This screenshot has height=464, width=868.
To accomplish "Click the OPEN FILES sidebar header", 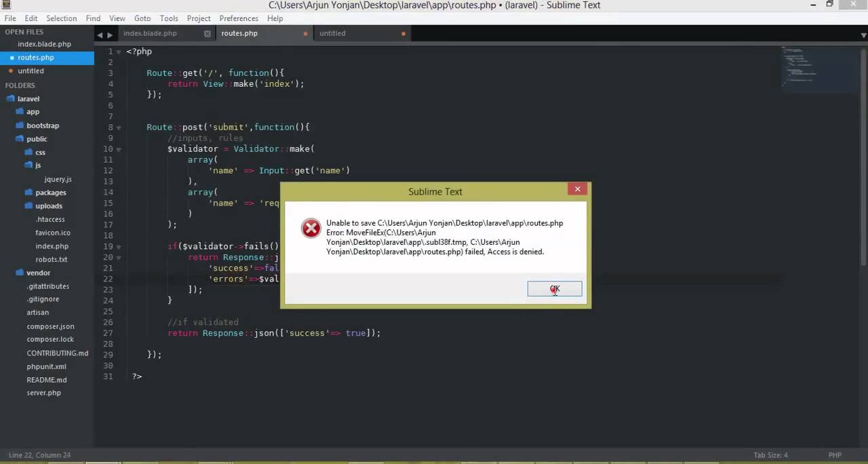I will click(24, 32).
